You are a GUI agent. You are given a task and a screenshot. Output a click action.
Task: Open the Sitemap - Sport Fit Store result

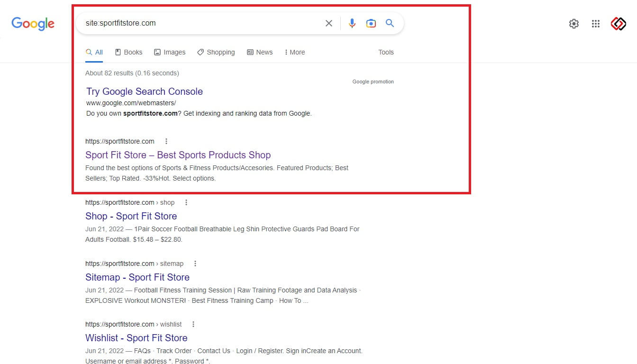[x=137, y=277]
